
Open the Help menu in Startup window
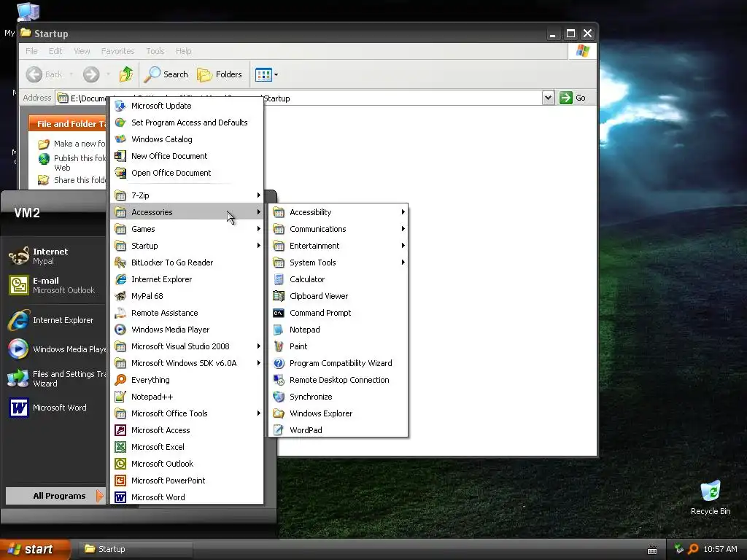coord(183,51)
